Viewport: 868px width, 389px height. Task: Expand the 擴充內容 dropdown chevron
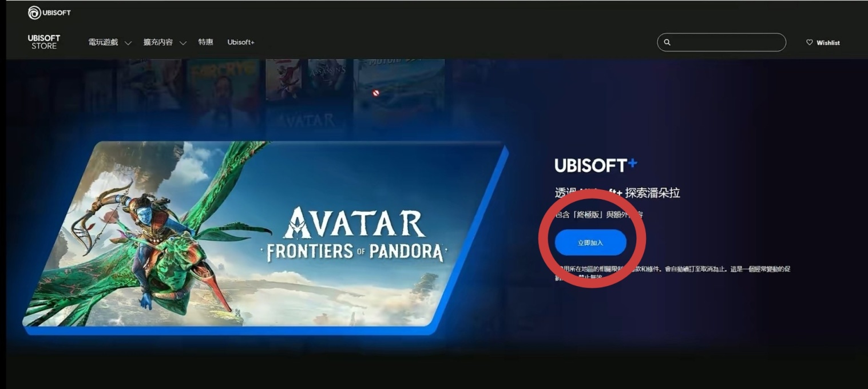click(183, 43)
